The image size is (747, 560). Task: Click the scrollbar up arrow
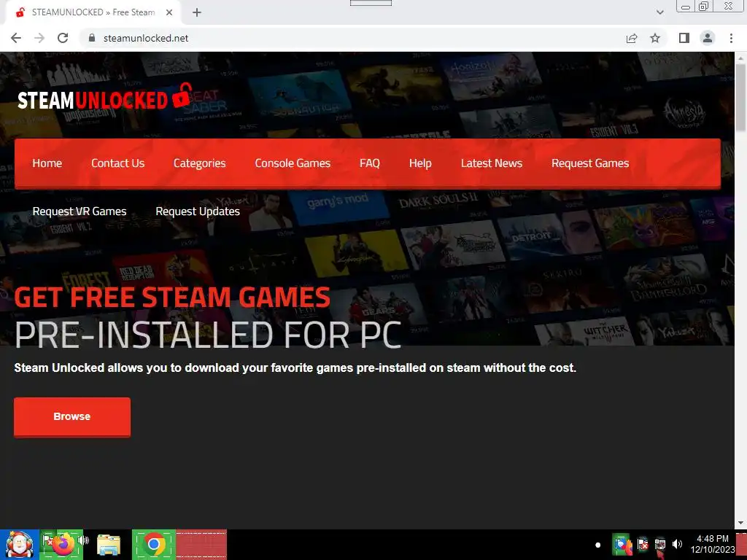pyautogui.click(x=740, y=58)
